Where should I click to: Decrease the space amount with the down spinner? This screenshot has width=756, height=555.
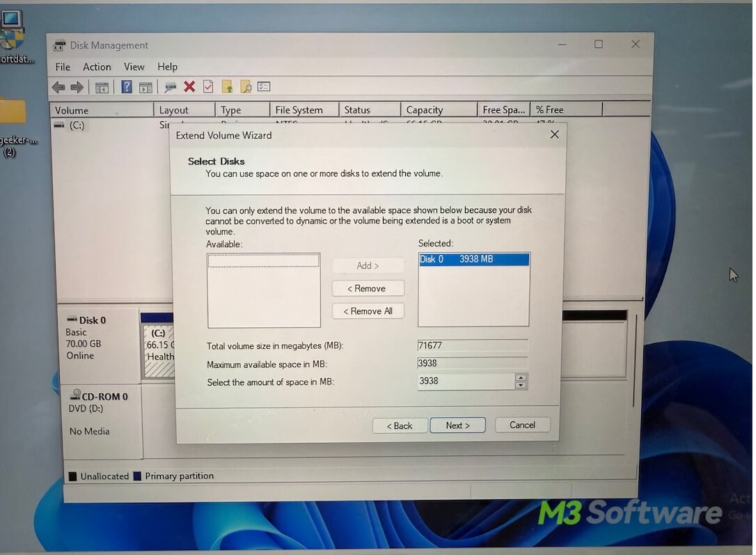coord(521,385)
